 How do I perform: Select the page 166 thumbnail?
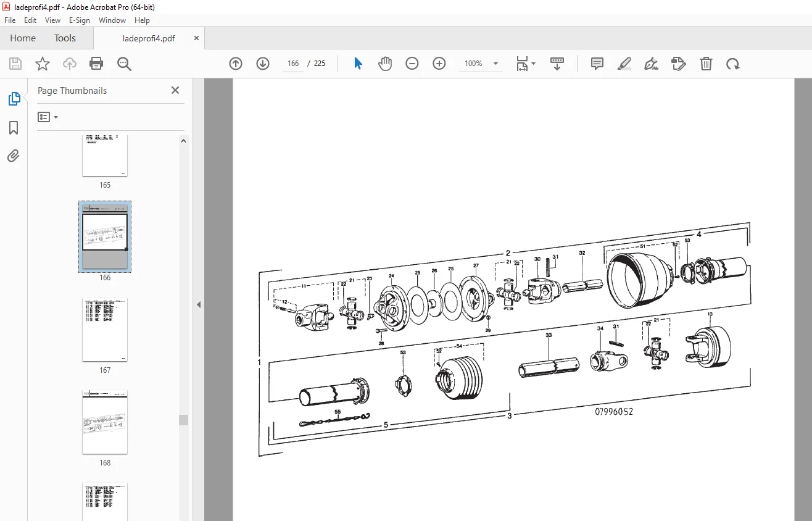point(105,236)
